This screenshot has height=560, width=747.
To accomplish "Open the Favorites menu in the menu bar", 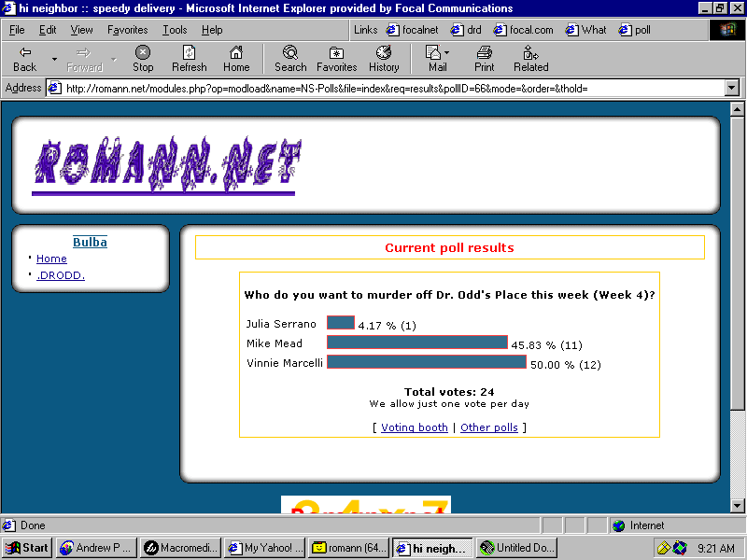I will point(127,30).
